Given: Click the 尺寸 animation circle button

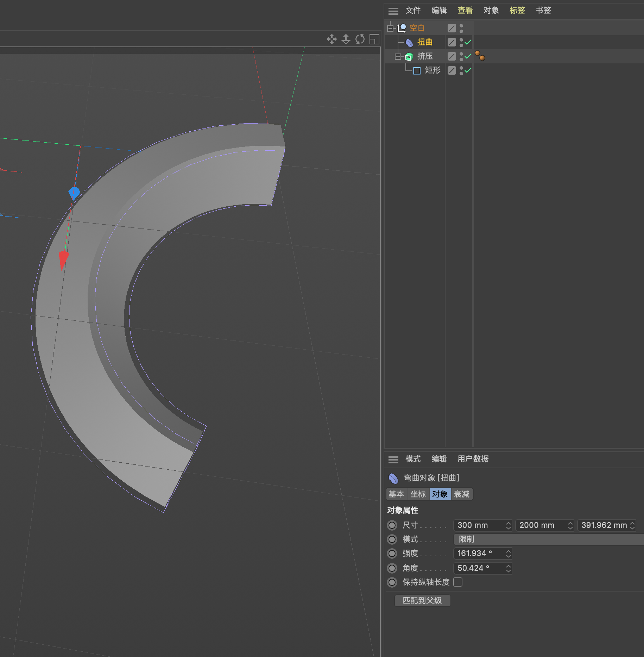Looking at the screenshot, I should coord(392,525).
